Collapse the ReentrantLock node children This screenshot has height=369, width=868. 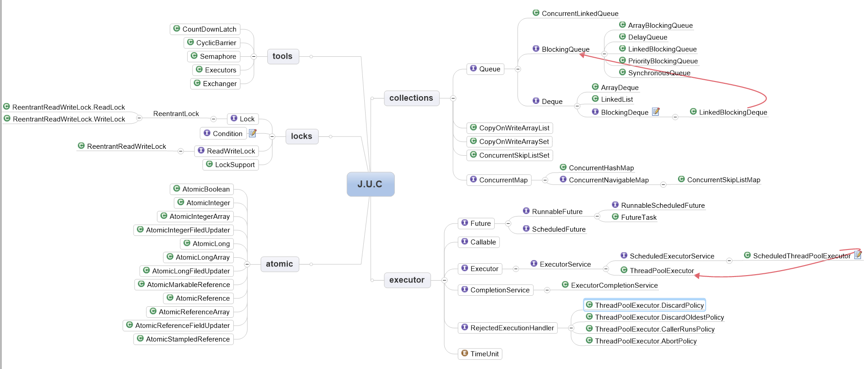coord(139,118)
